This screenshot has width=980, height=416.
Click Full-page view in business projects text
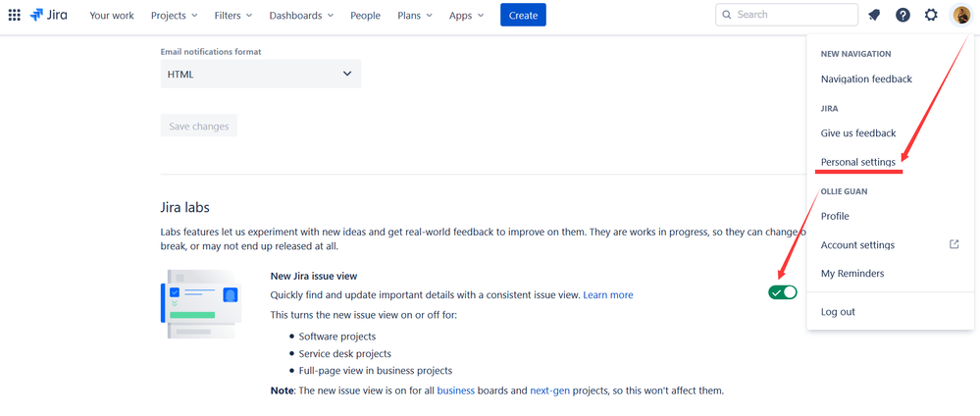(x=376, y=370)
